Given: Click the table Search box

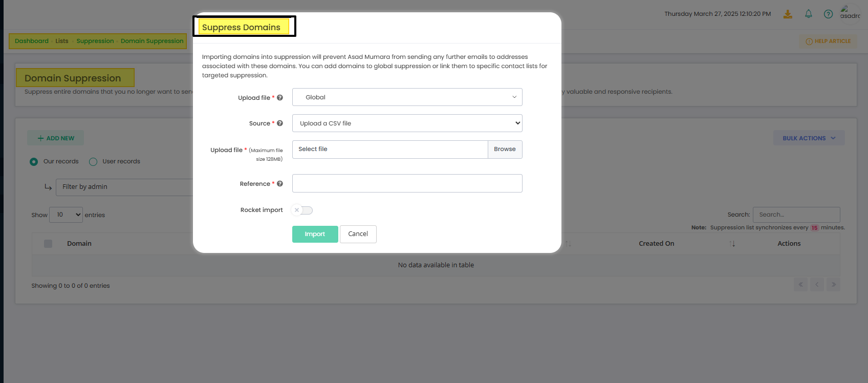Looking at the screenshot, I should pos(796,215).
